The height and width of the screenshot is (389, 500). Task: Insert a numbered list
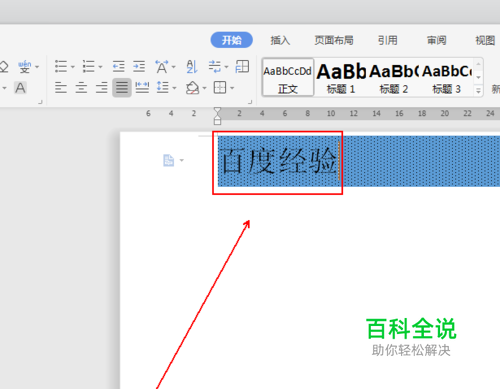tap(89, 66)
